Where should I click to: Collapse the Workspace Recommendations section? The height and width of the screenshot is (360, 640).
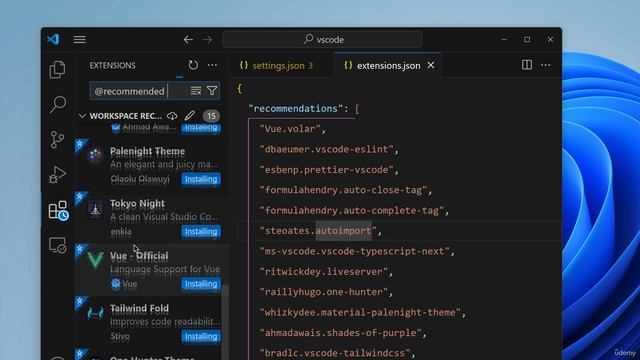click(82, 116)
